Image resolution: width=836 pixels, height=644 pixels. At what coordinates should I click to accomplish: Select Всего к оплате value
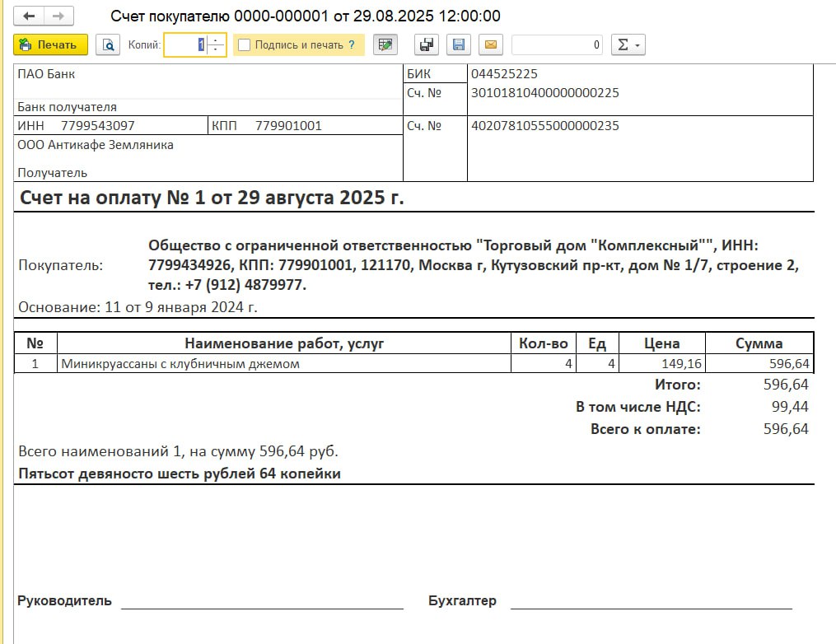(786, 429)
